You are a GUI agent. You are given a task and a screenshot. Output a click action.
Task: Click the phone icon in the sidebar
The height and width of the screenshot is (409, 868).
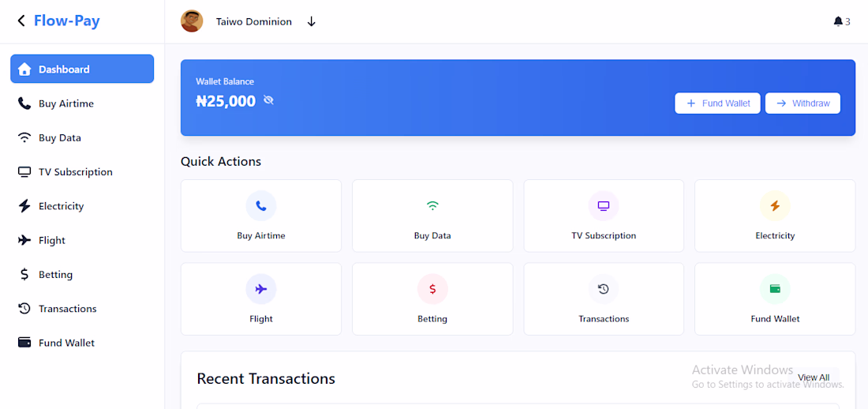pos(24,103)
